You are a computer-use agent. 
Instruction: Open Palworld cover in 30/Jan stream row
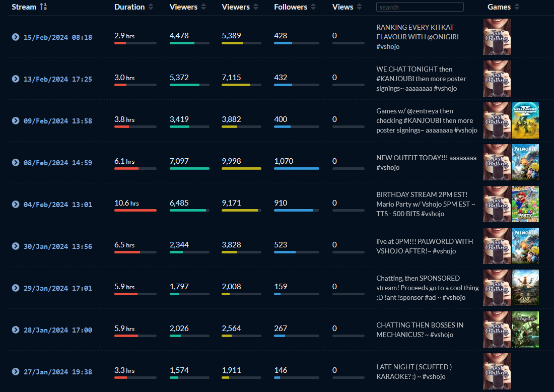pyautogui.click(x=525, y=246)
